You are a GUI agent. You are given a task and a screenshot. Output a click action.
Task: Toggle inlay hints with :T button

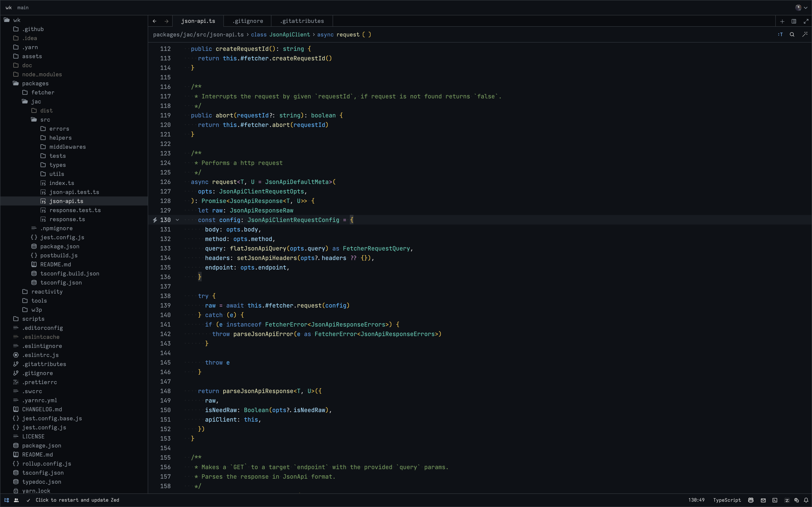781,35
